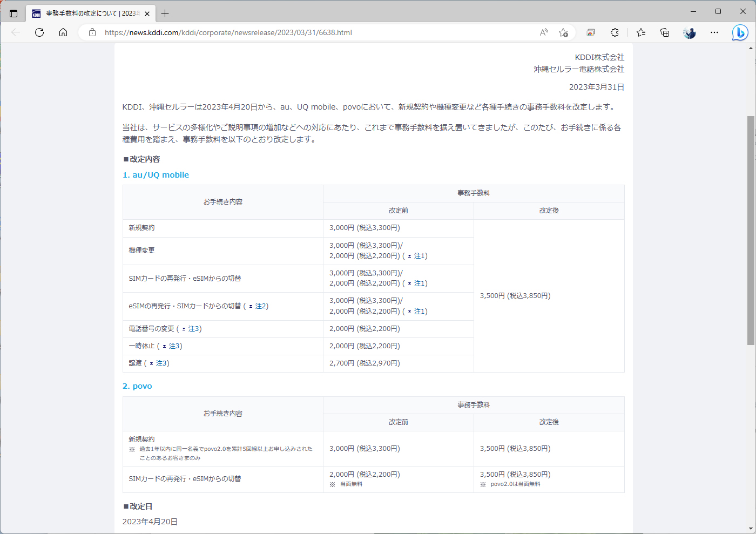Click KDDI株式会社 company name

coord(599,57)
